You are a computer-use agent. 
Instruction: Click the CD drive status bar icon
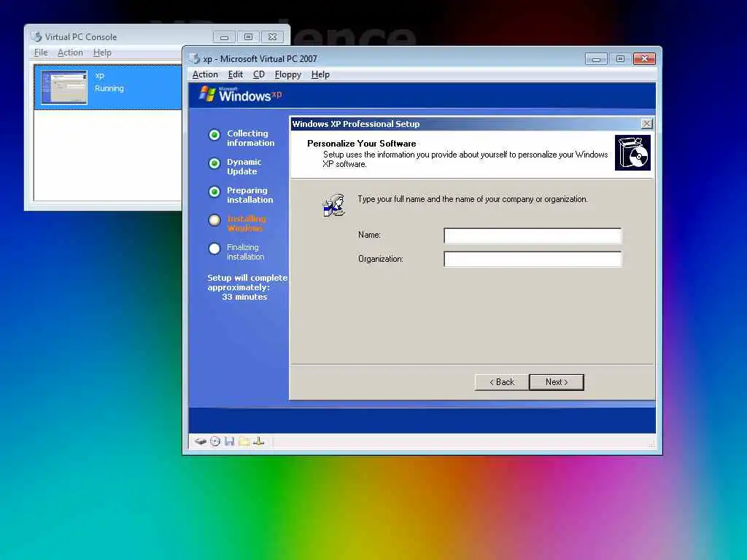(215, 441)
